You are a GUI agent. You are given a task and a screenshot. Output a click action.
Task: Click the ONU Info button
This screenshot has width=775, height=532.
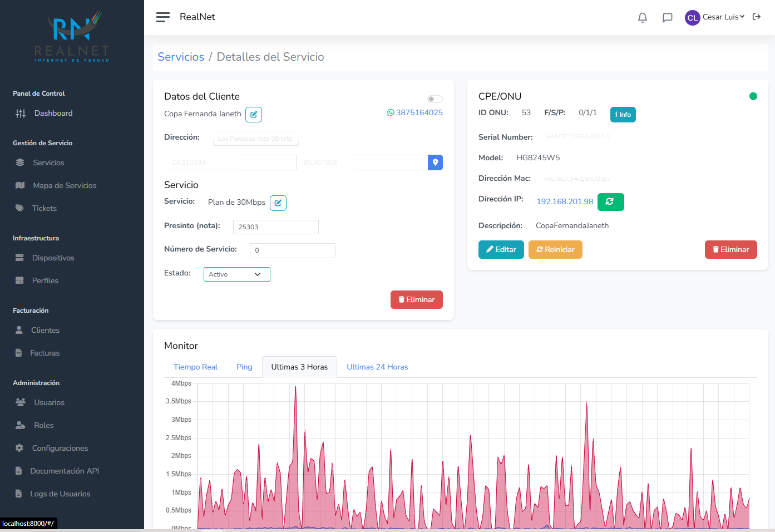click(623, 114)
